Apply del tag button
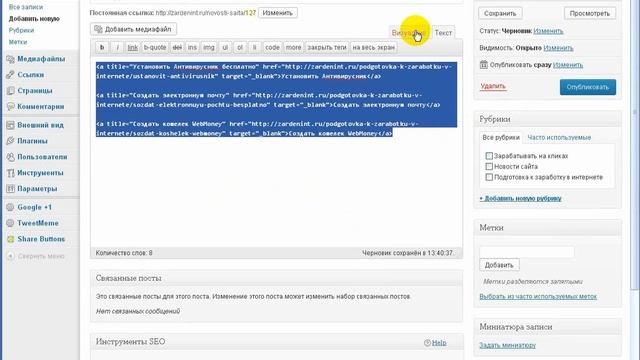 click(x=177, y=47)
